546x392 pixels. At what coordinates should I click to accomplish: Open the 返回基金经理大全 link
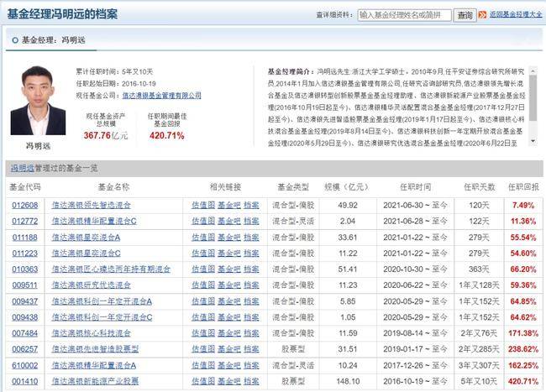tap(516, 14)
